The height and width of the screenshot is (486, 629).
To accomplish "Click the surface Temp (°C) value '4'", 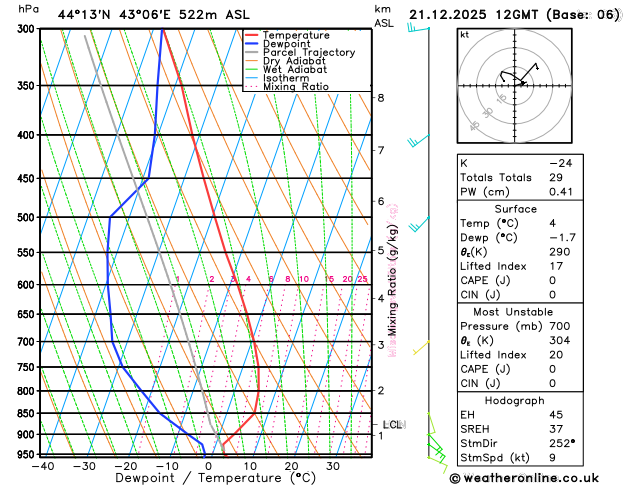I will point(553,223).
